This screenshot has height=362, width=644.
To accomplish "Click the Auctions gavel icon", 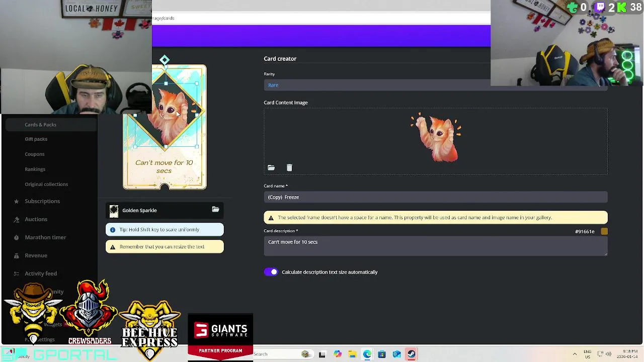I will (x=17, y=220).
